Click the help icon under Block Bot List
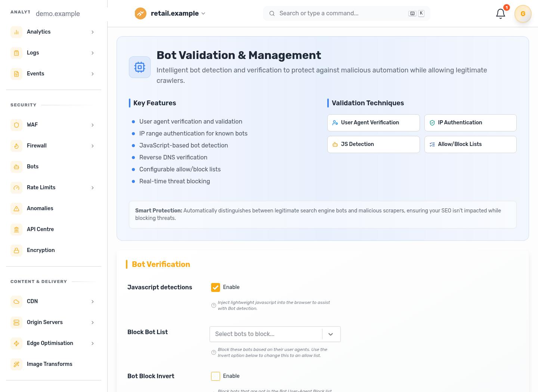This screenshot has width=538, height=392. [214, 352]
